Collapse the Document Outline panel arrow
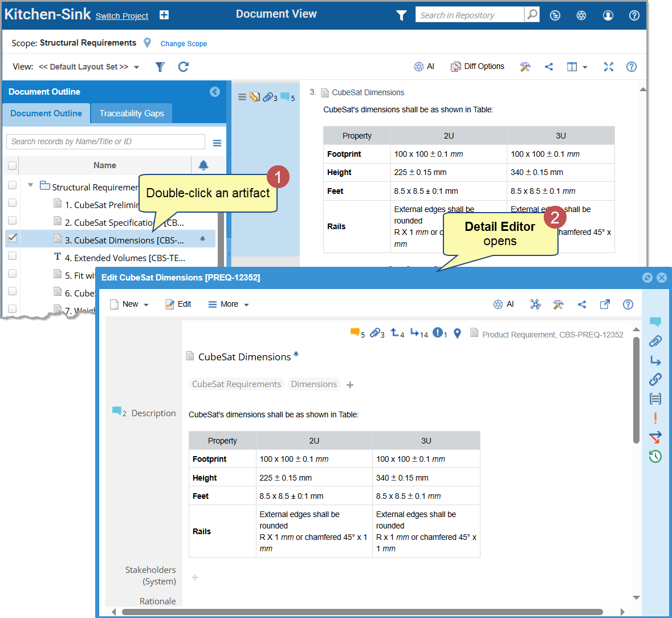Image resolution: width=672 pixels, height=618 pixels. 215,92
